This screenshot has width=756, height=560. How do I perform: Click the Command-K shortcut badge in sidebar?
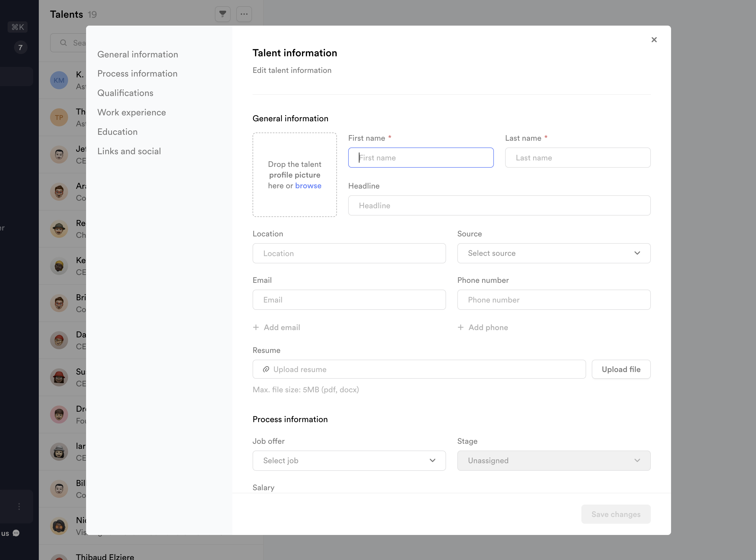pos(18,27)
